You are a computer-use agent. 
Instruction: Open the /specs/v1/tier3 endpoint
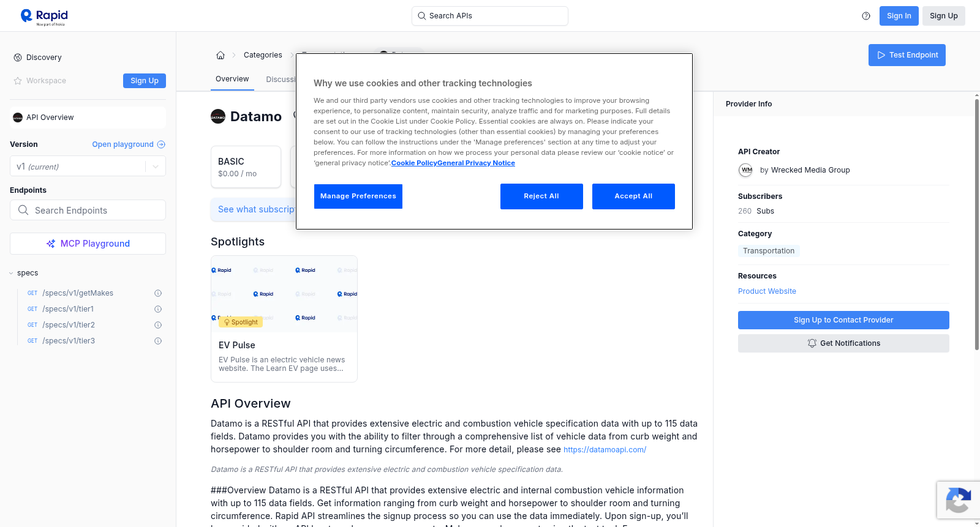69,341
